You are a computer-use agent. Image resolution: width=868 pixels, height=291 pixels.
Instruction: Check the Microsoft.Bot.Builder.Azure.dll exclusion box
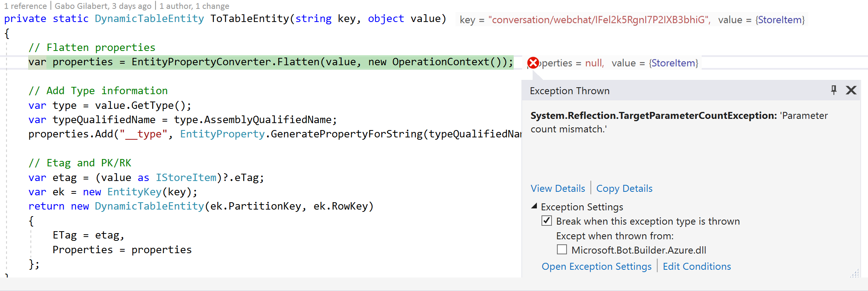(562, 249)
